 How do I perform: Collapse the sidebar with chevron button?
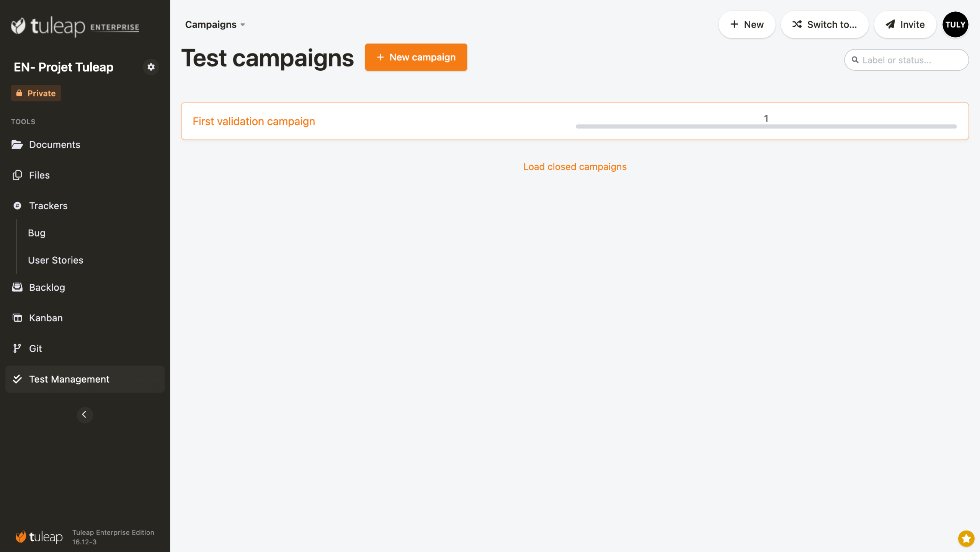point(85,415)
